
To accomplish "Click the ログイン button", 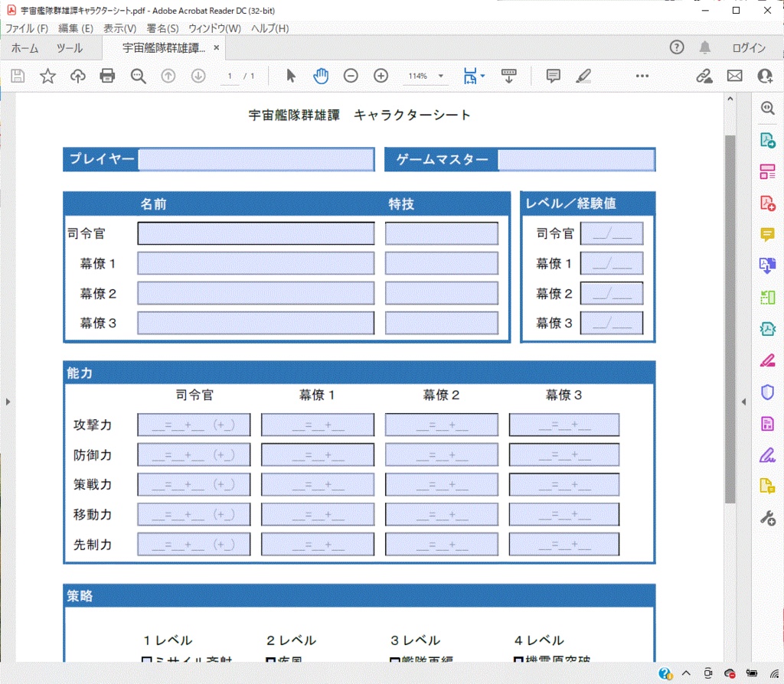I will (x=749, y=48).
